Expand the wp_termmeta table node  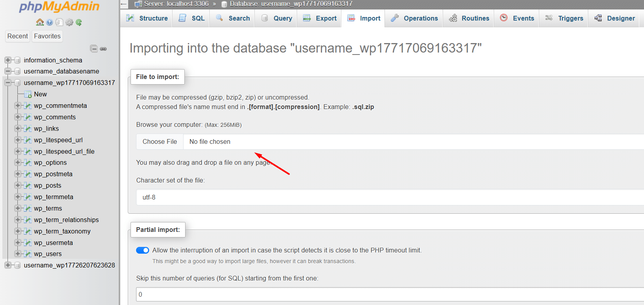18,197
